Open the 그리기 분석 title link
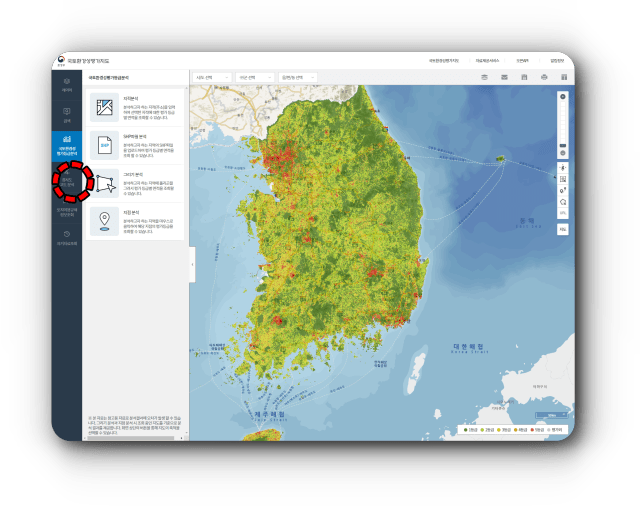 133,175
